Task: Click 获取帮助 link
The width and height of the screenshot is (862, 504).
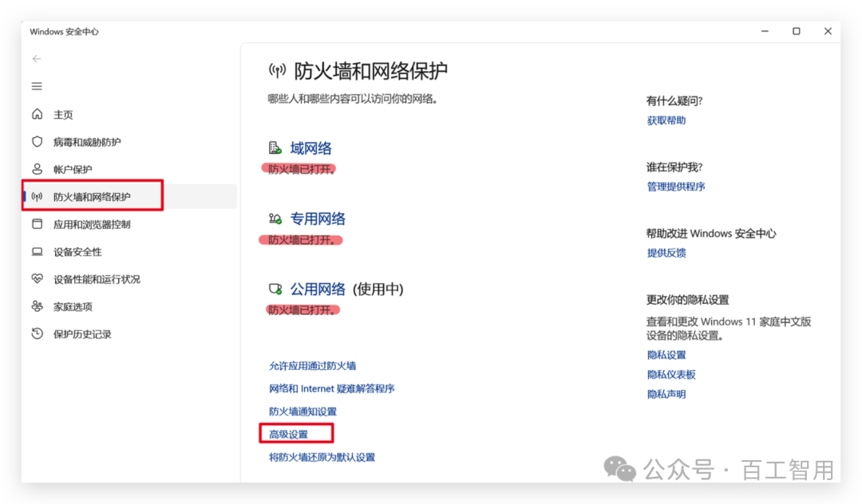Action: [666, 120]
